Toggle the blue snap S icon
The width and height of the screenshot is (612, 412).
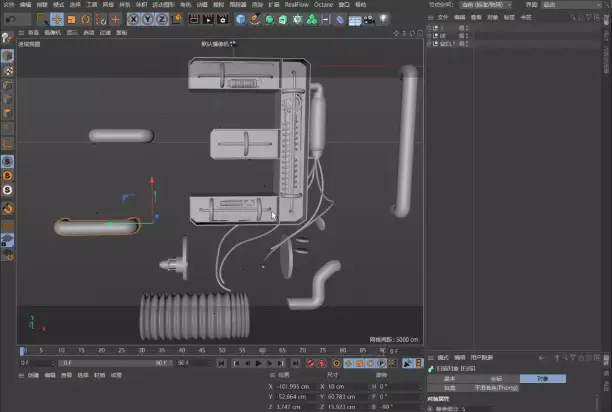click(7, 161)
